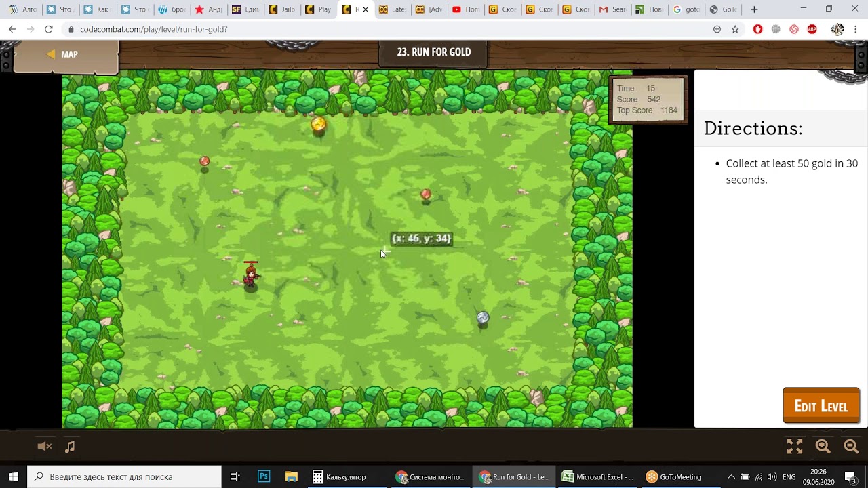Open the Wi-Fi network tray icon

759,476
